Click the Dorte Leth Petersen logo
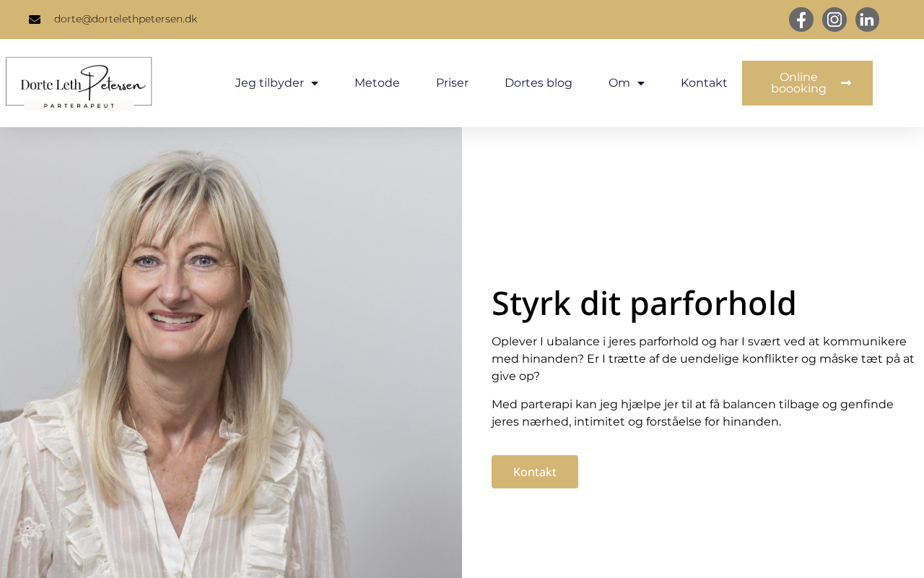This screenshot has width=924, height=578. coord(79,83)
